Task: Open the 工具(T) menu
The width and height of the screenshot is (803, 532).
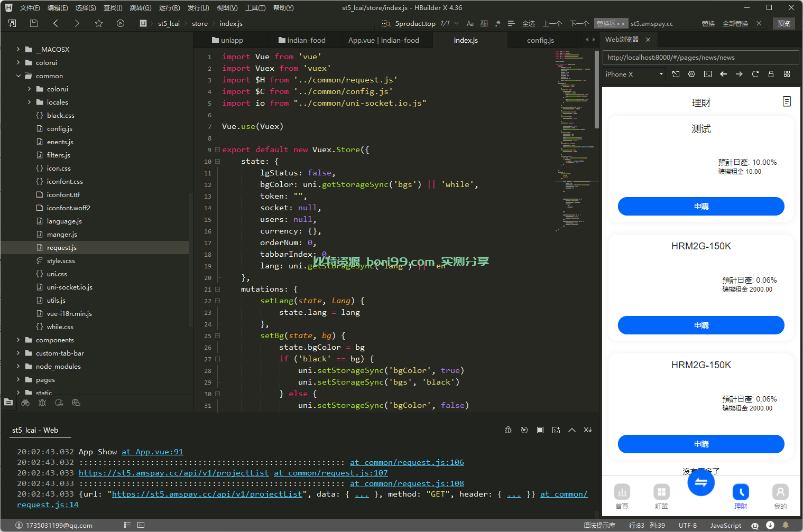Action: 255,8
